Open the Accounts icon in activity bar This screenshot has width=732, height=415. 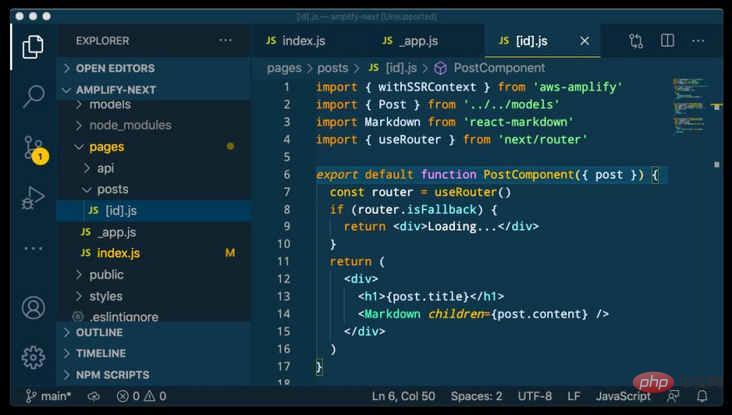tap(33, 307)
